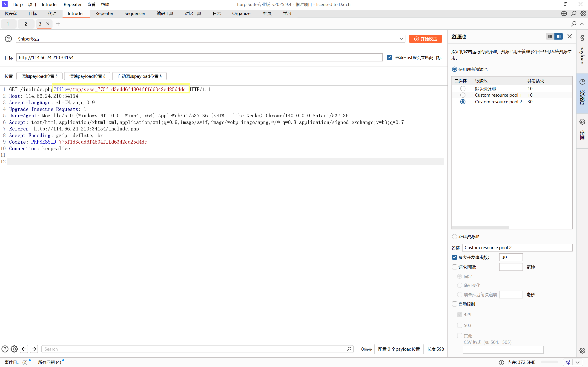Go to next search match arrow
This screenshot has width=588, height=367.
click(34, 349)
